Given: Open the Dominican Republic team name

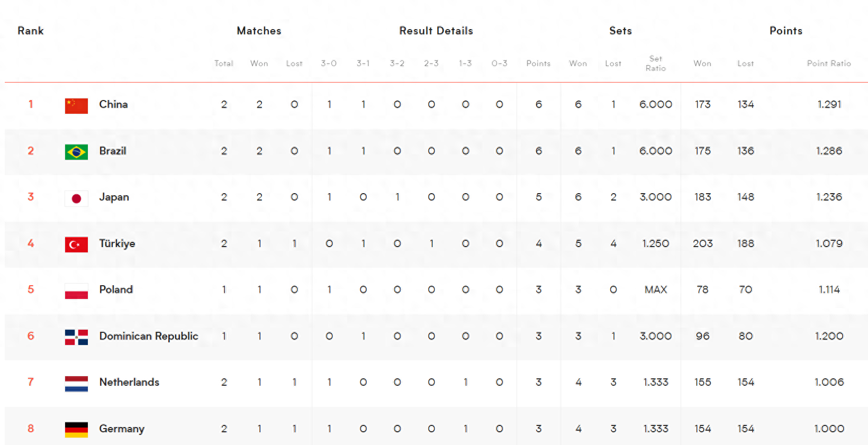Looking at the screenshot, I should coord(148,336).
